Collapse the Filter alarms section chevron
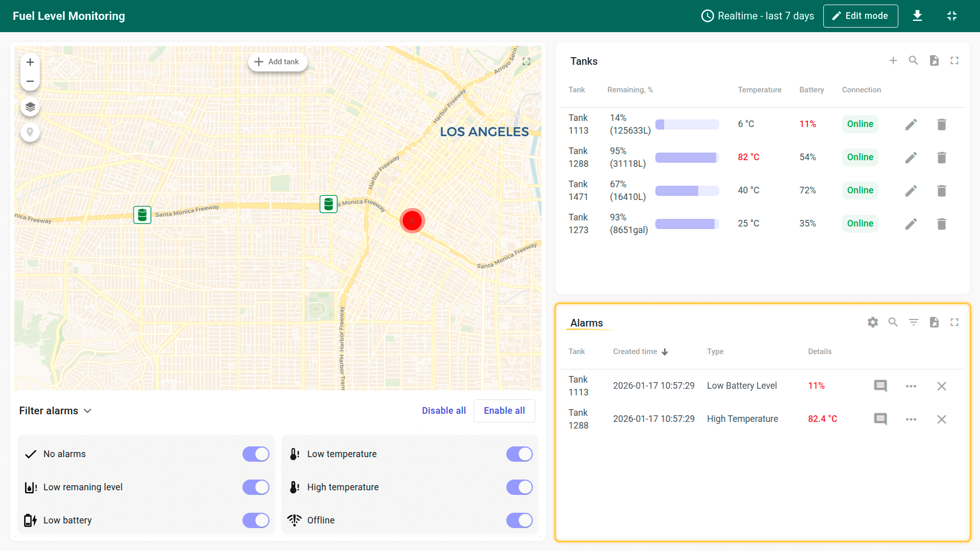Screen dimensions: 980x551 [x=88, y=411]
